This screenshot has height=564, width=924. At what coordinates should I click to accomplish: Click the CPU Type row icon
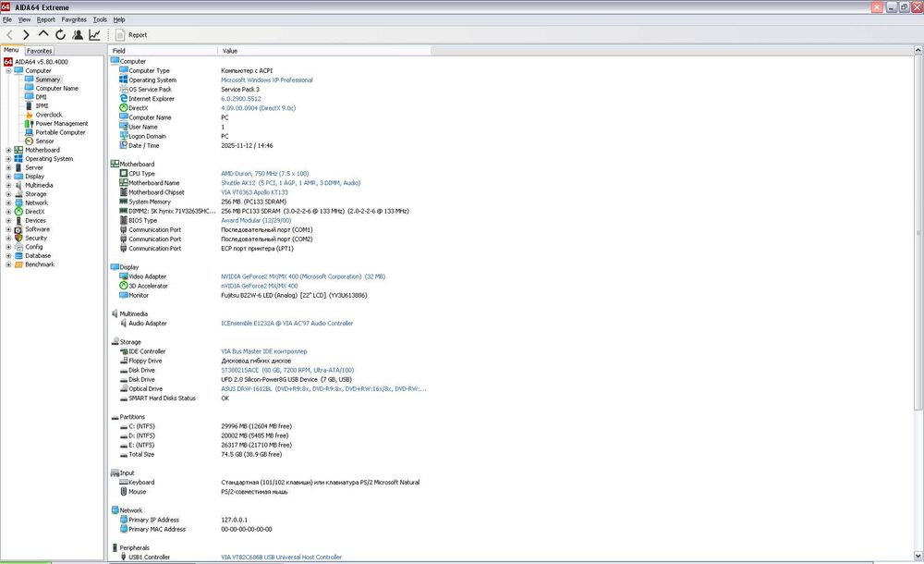[124, 174]
